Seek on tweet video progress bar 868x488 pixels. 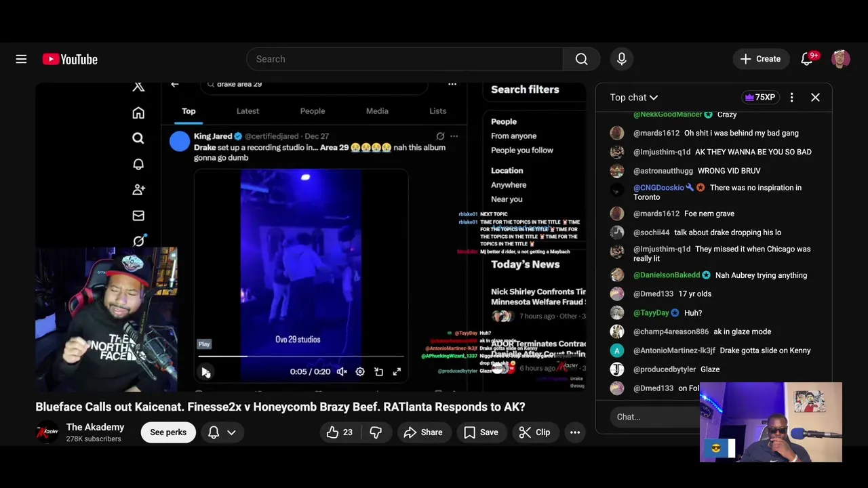pos(301,356)
